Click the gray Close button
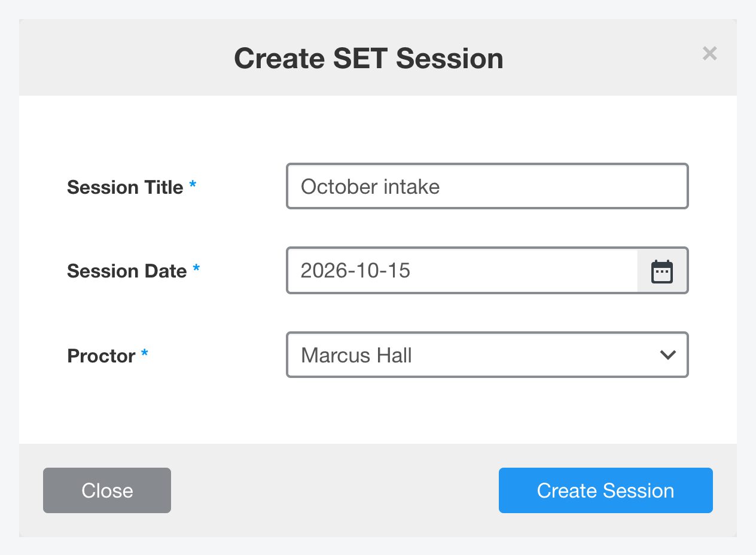 107,490
